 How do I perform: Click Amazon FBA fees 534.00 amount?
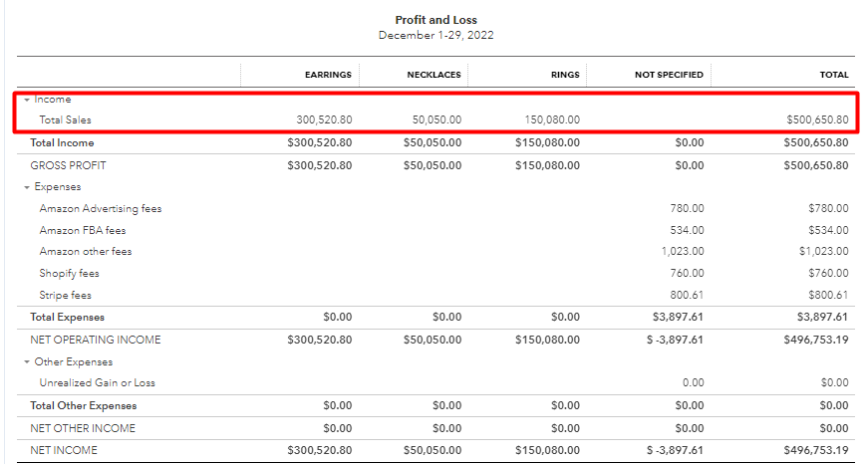click(687, 230)
